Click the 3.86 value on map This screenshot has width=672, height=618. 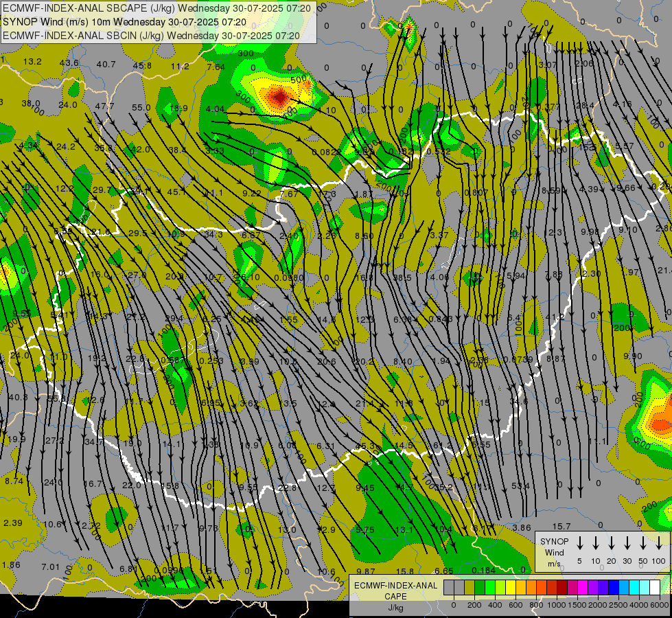point(522,527)
